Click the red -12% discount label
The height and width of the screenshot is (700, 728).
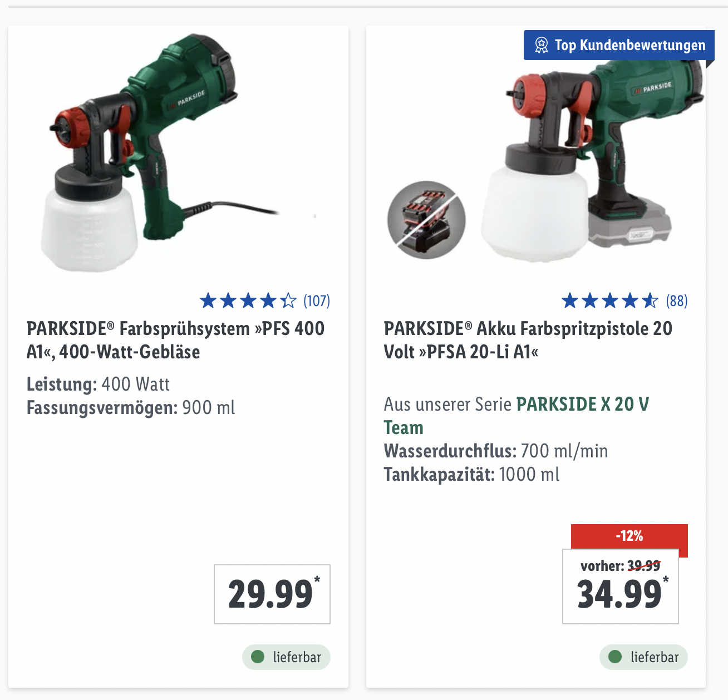point(629,536)
